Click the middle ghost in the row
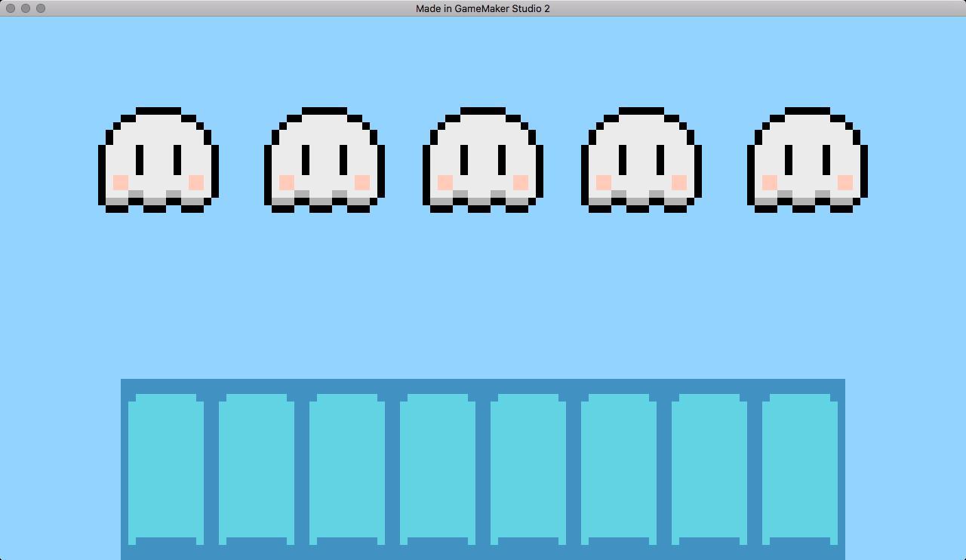This screenshot has width=966, height=560. 483,160
